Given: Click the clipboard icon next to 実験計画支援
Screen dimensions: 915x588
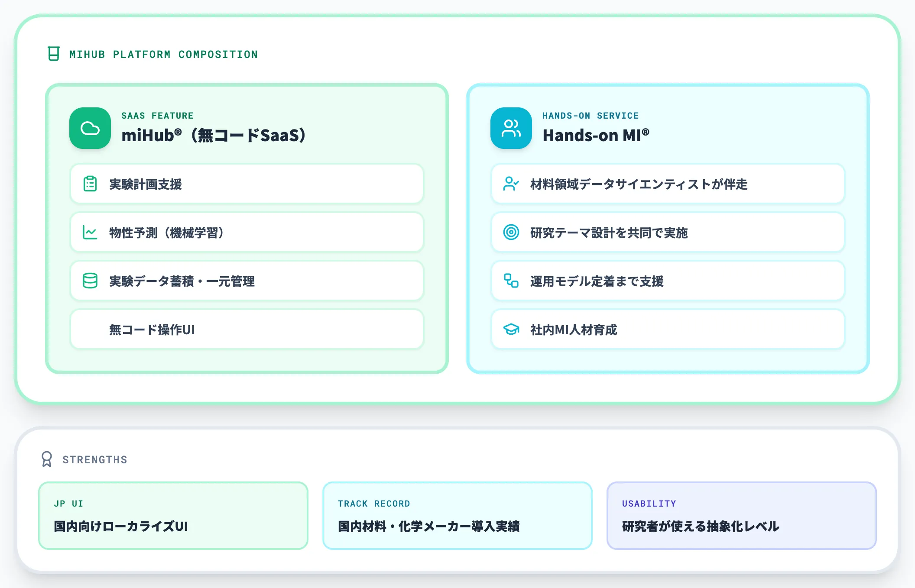Looking at the screenshot, I should (x=90, y=184).
